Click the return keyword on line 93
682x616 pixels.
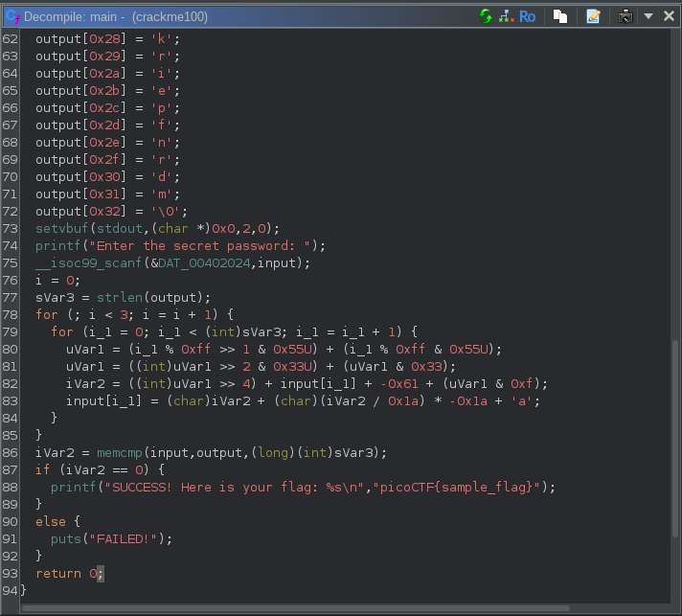(x=58, y=573)
